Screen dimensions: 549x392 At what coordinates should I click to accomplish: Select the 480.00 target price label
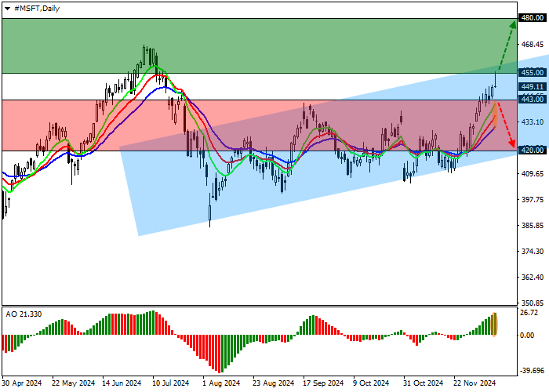click(x=532, y=18)
